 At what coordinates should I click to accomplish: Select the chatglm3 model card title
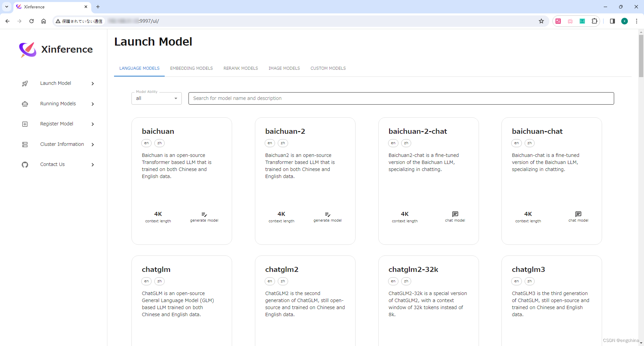(528, 270)
